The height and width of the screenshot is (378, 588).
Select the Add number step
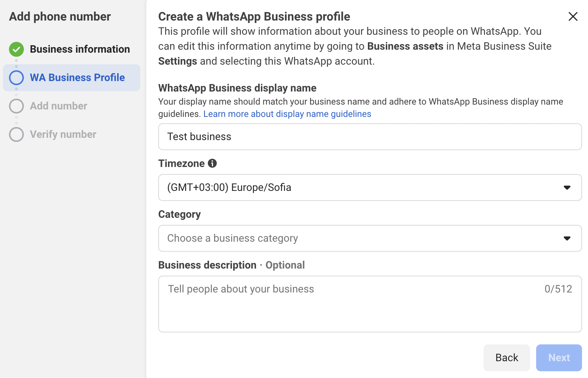72,106
